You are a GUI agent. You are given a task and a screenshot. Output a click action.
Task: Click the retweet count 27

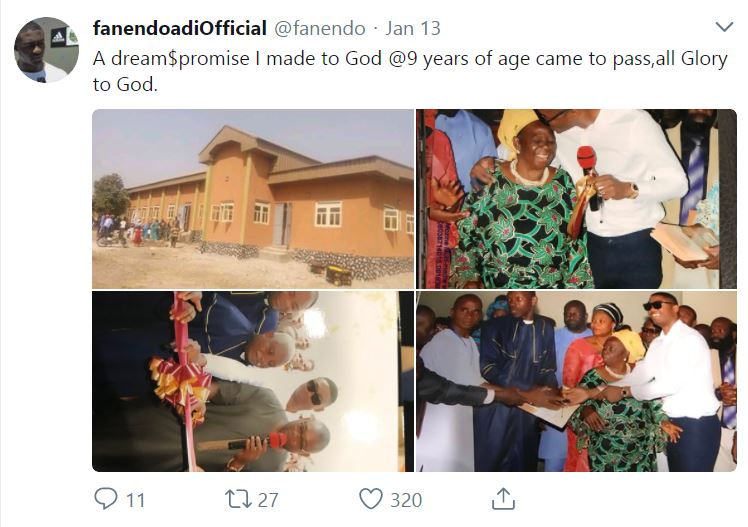pos(268,499)
